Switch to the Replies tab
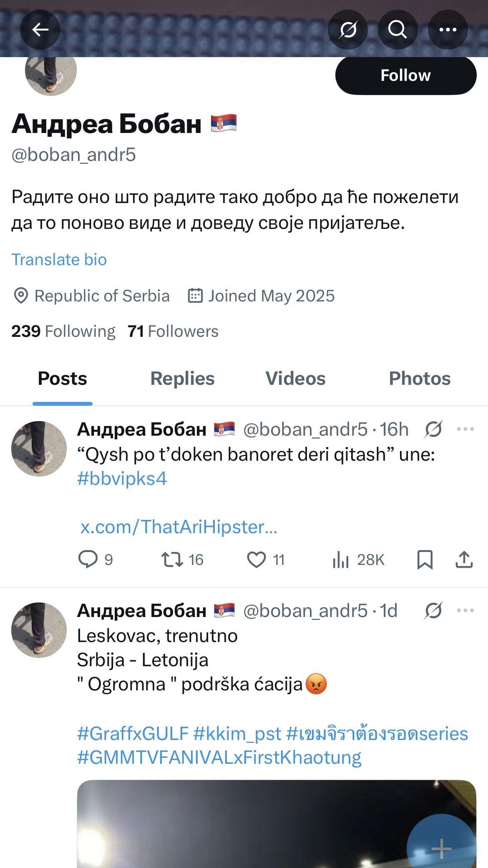The image size is (488, 868). (182, 379)
